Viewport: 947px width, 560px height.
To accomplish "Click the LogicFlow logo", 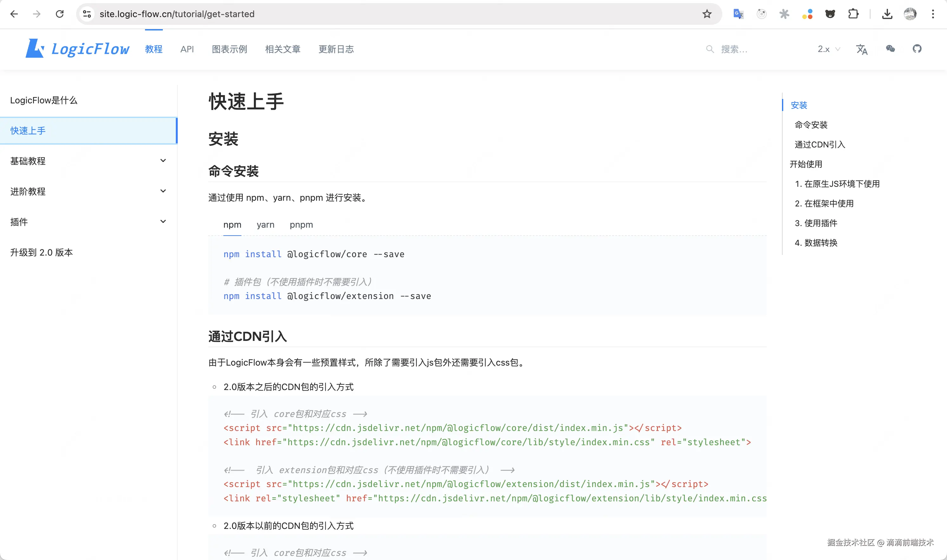I will click(x=77, y=48).
